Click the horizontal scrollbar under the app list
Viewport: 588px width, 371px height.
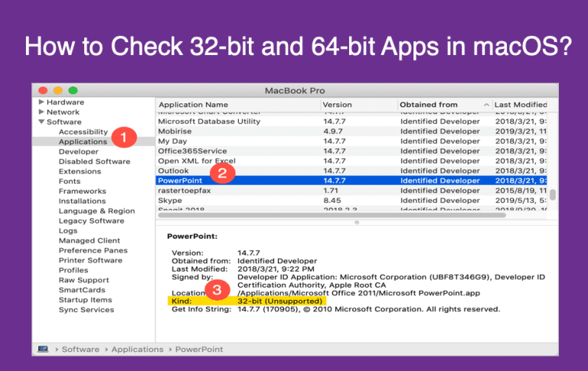click(x=332, y=216)
